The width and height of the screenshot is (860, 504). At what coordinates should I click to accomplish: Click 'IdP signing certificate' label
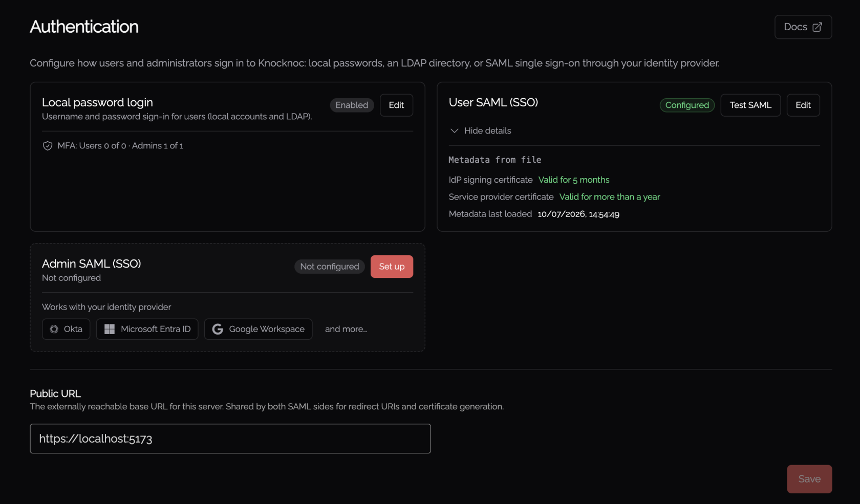[490, 180]
